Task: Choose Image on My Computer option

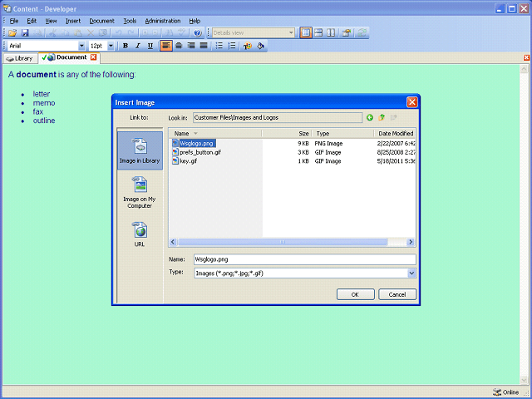Action: (x=140, y=192)
